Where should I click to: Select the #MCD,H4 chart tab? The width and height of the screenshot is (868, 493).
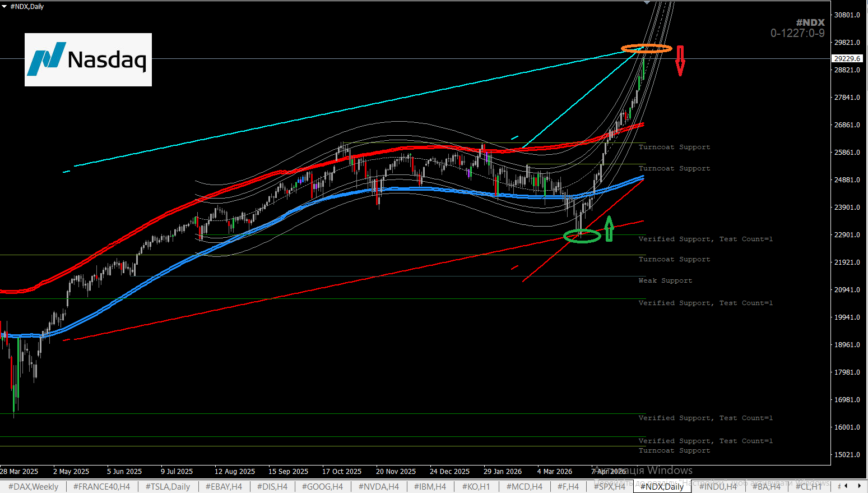coord(524,486)
